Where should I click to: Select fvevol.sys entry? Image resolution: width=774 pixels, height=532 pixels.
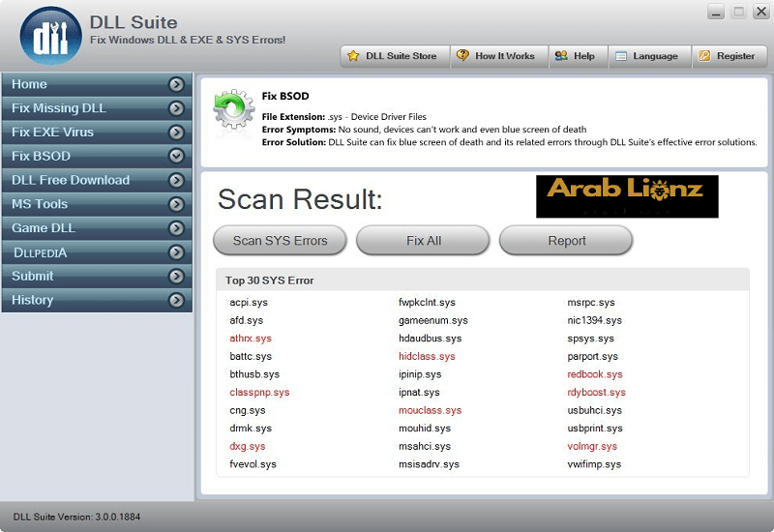[x=253, y=464]
